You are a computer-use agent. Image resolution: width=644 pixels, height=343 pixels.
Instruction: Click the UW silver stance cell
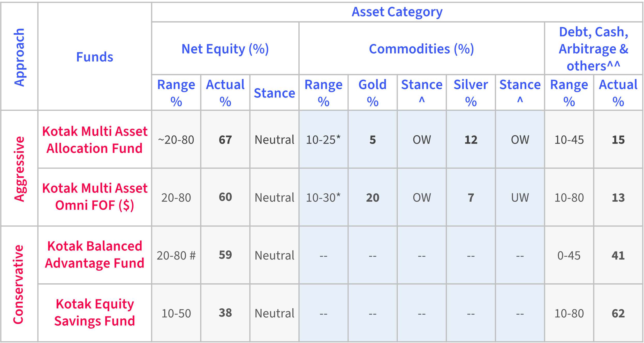[x=520, y=198]
